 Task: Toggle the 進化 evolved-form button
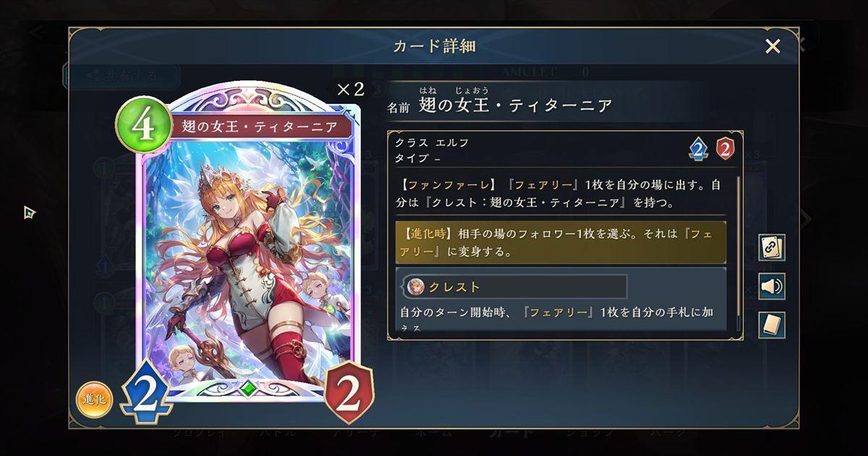(94, 400)
